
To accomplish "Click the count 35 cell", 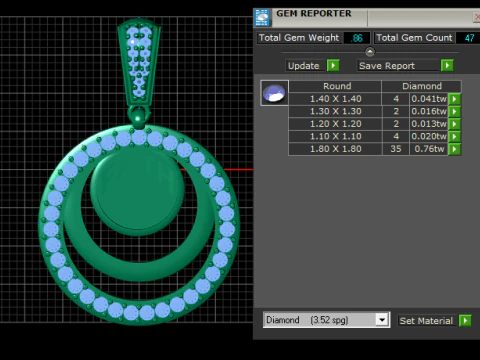I will click(x=396, y=149).
